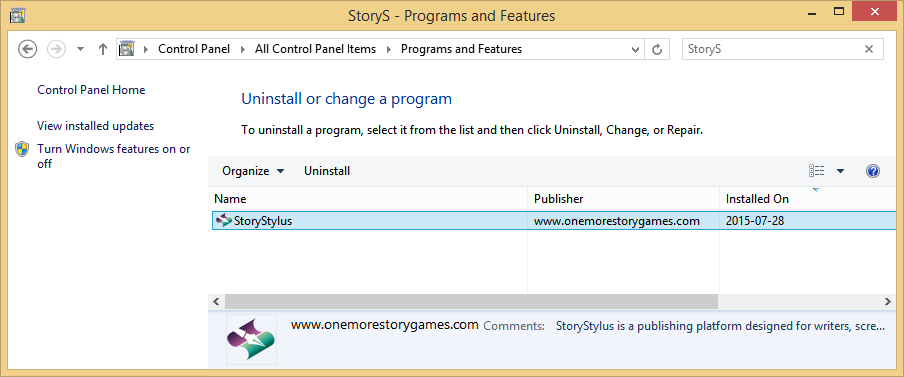Select All Control Panel Items breadcrumb
Screen dimensions: 904x377
pyautogui.click(x=315, y=49)
